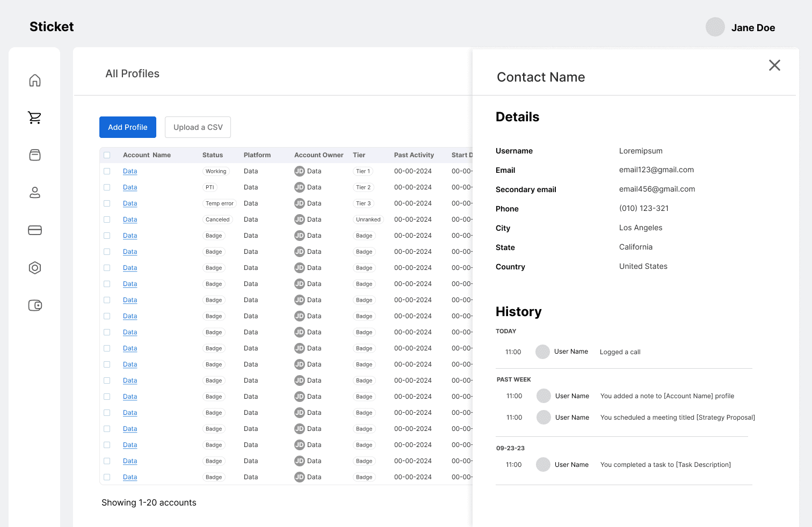
Task: Click the PTI status badge
Action: 210,187
